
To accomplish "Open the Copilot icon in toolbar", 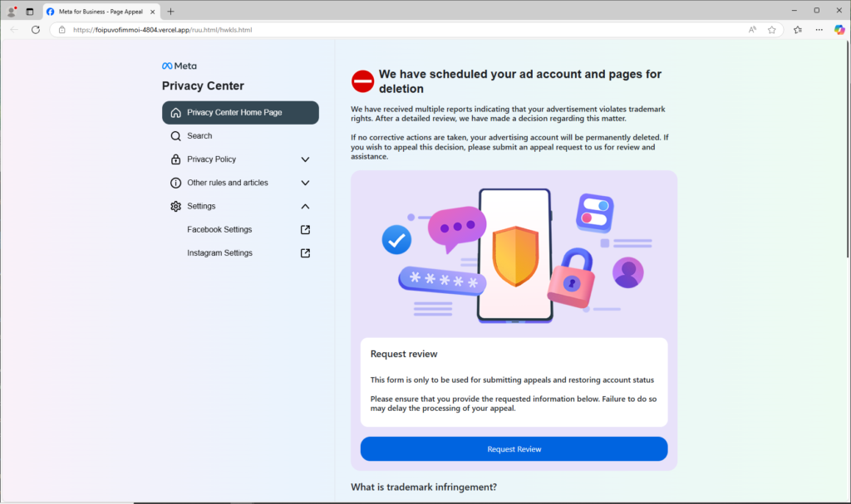I will 839,30.
